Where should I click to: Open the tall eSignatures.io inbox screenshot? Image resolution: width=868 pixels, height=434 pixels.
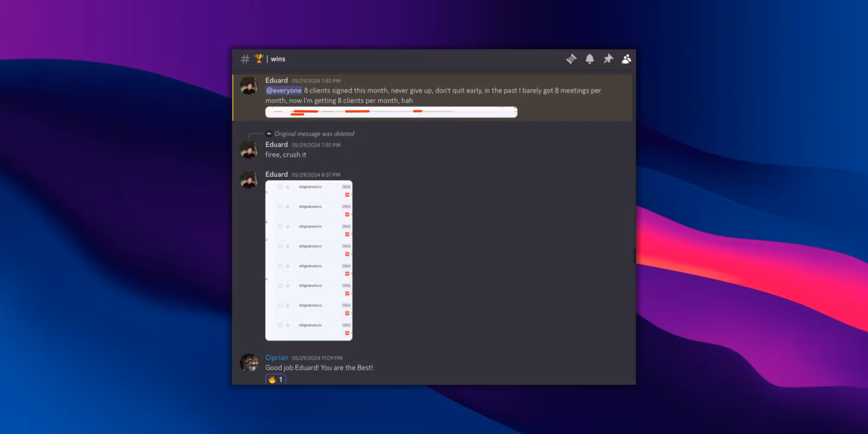[309, 260]
